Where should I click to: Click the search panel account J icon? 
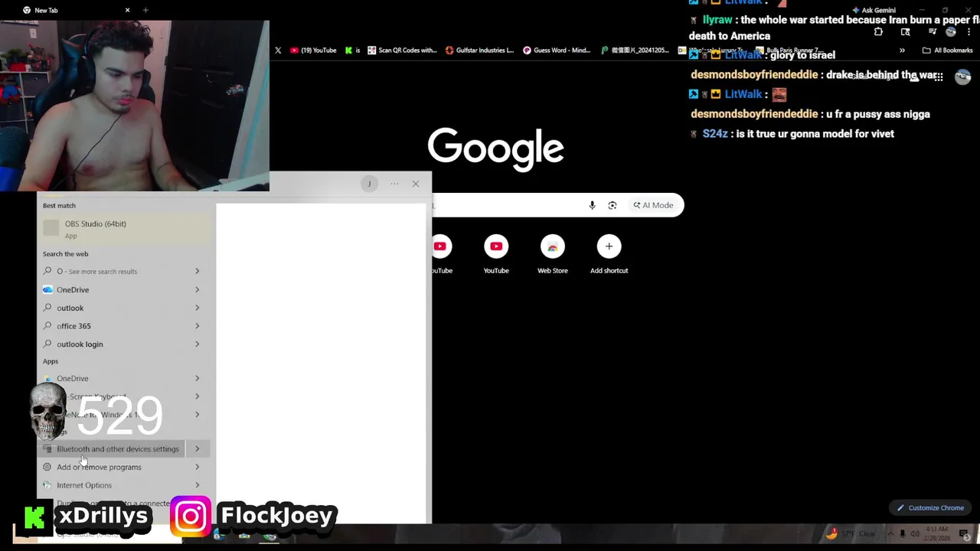(x=369, y=184)
